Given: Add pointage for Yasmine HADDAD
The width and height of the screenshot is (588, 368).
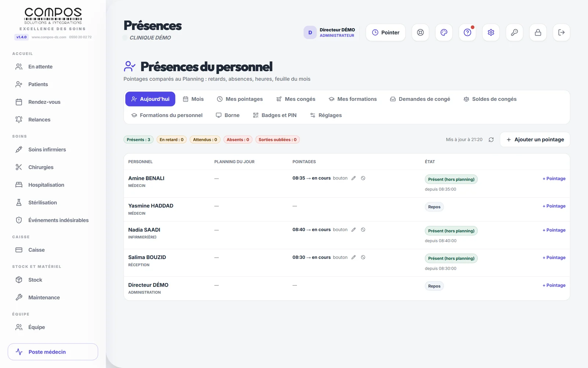Looking at the screenshot, I should click(554, 206).
